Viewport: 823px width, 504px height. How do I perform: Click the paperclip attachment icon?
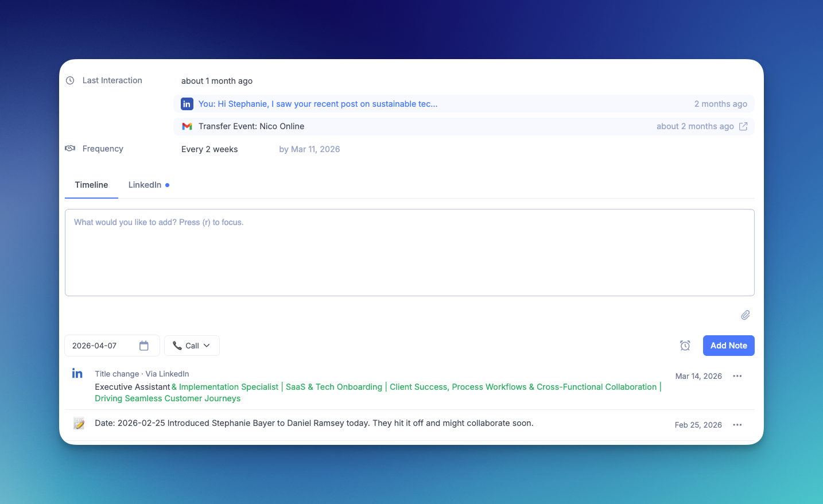point(745,315)
